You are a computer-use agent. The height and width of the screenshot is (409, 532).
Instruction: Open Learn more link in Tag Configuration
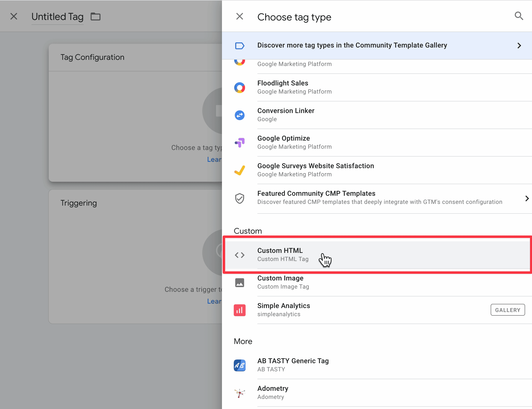coord(214,160)
